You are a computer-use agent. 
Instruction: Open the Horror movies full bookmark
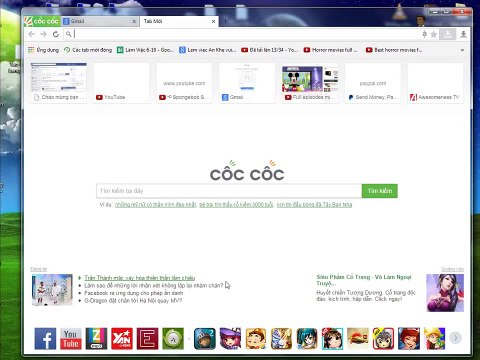[330, 50]
